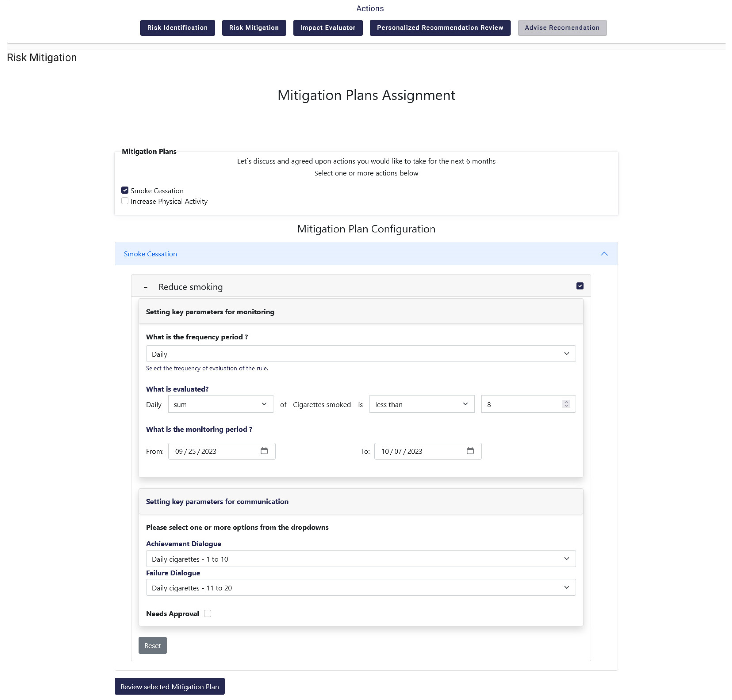Click the cigarette count number spinner arrows
Viewport: 732px width, 700px height.
tap(566, 404)
